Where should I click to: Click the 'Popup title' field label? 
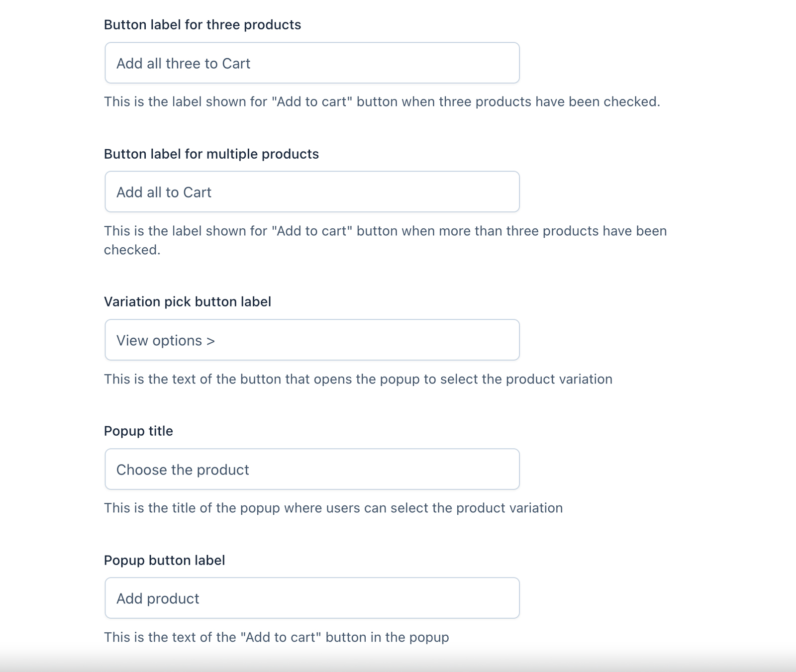(138, 431)
